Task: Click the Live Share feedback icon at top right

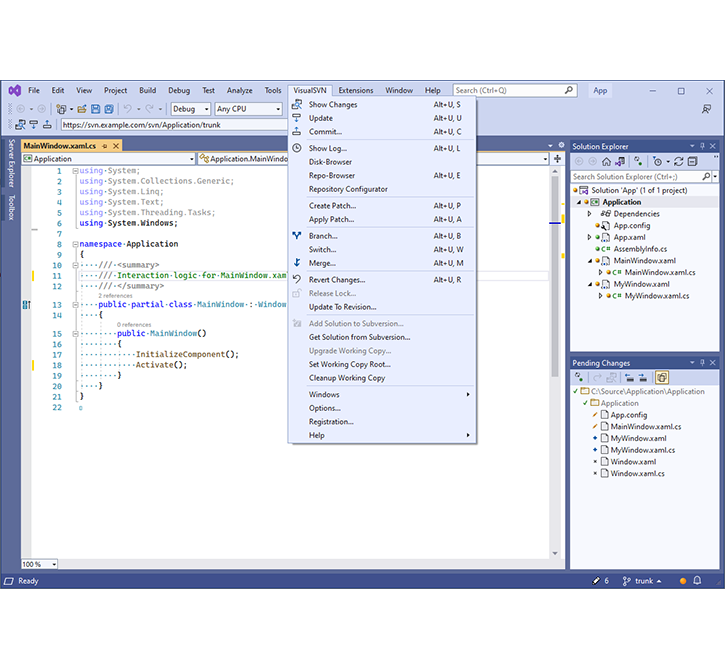Action: pos(706,109)
